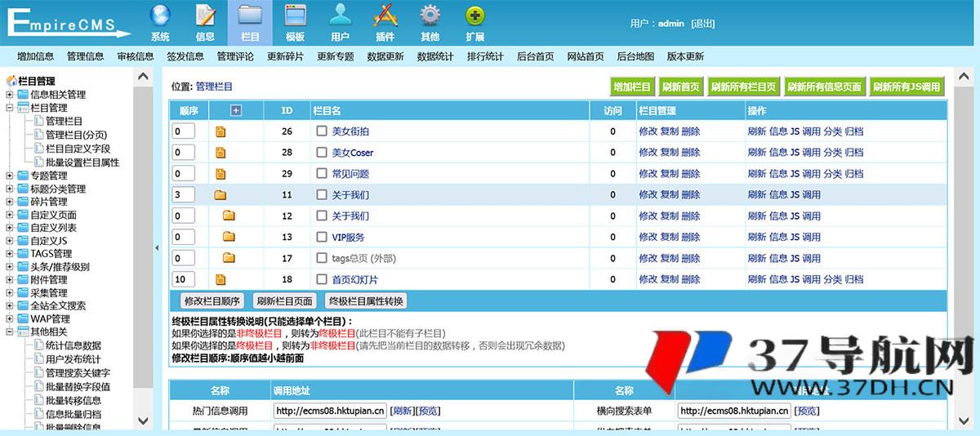Expand the 自定义页面 tree node

point(10,215)
